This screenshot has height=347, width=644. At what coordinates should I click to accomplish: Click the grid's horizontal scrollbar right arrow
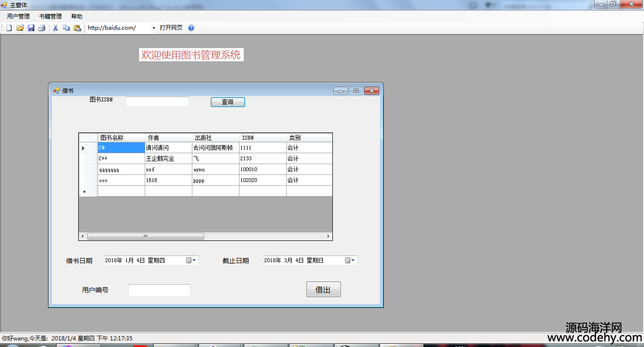329,236
